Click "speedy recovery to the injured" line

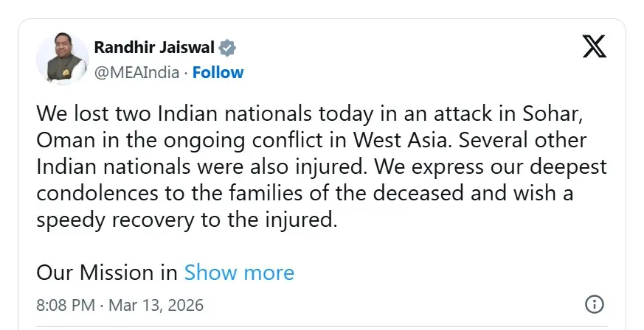[x=187, y=220]
